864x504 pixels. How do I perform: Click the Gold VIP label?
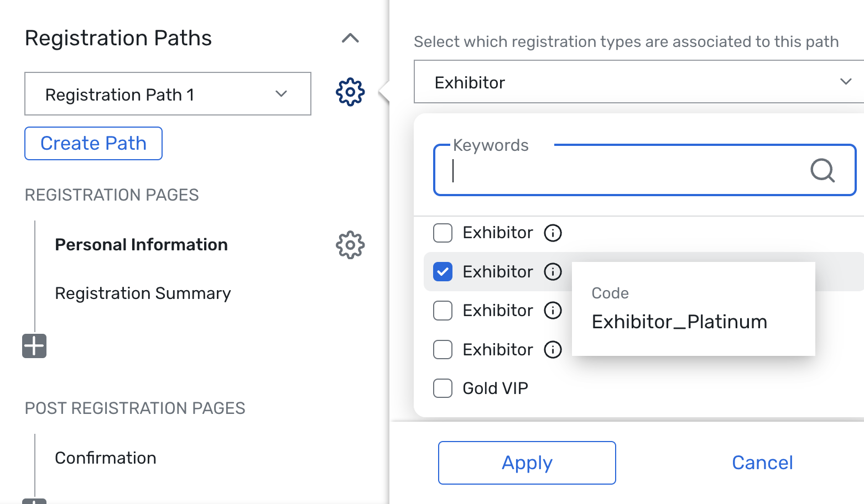[495, 389]
